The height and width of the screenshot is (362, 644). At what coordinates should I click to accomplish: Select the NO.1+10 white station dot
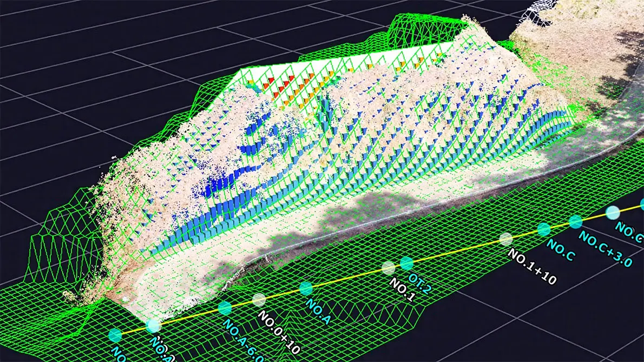[506, 239]
